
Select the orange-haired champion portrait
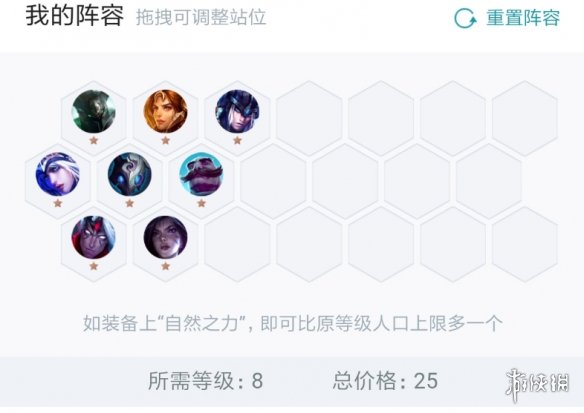coord(165,111)
